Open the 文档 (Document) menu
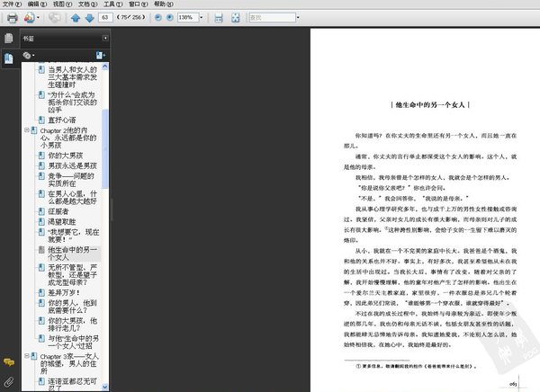The width and height of the screenshot is (540, 392). click(x=87, y=4)
